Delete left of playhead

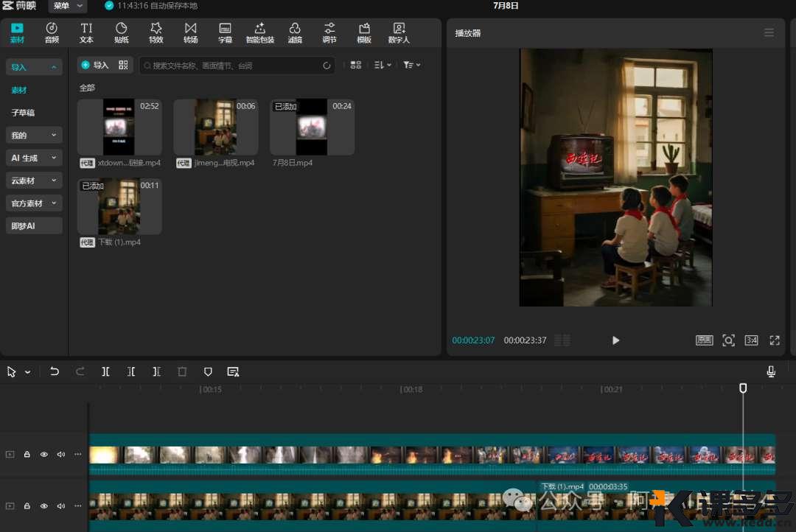(x=131, y=371)
